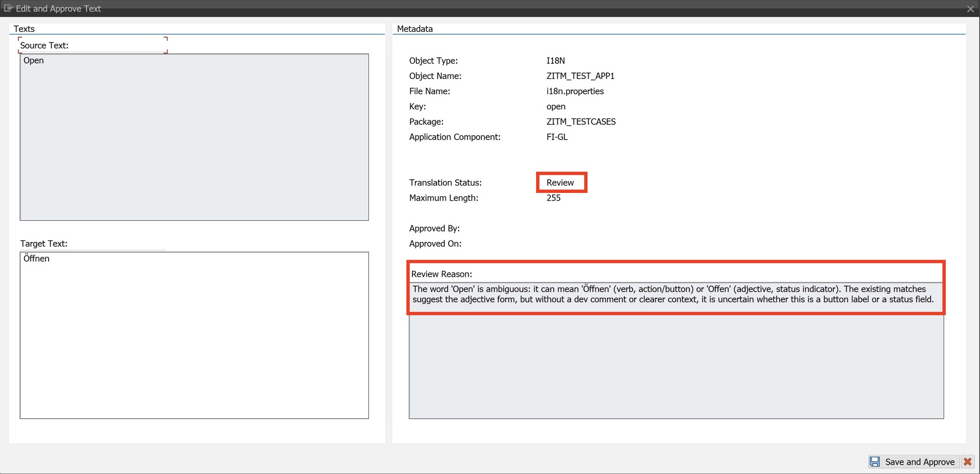This screenshot has width=980, height=474.
Task: Click the Maximum Length label
Action: click(x=443, y=198)
